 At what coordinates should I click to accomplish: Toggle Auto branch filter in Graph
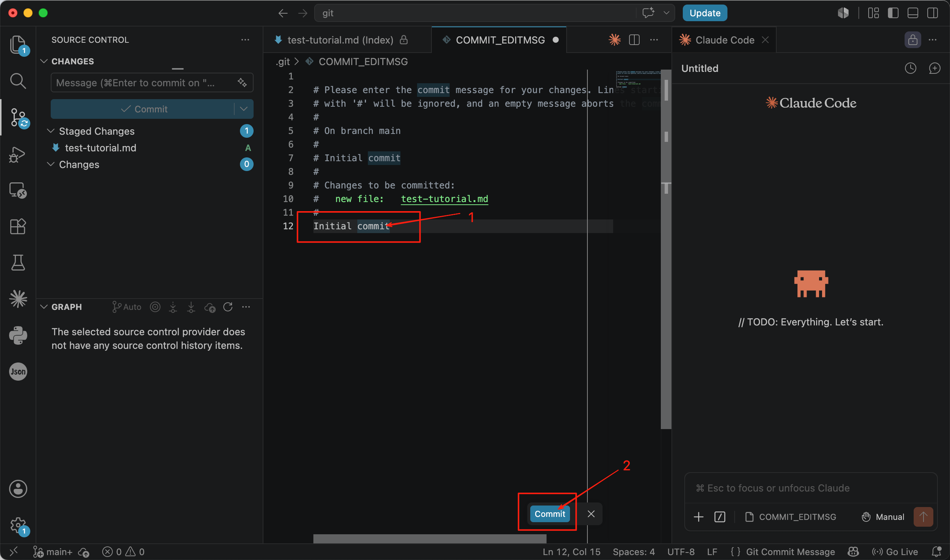pos(127,307)
